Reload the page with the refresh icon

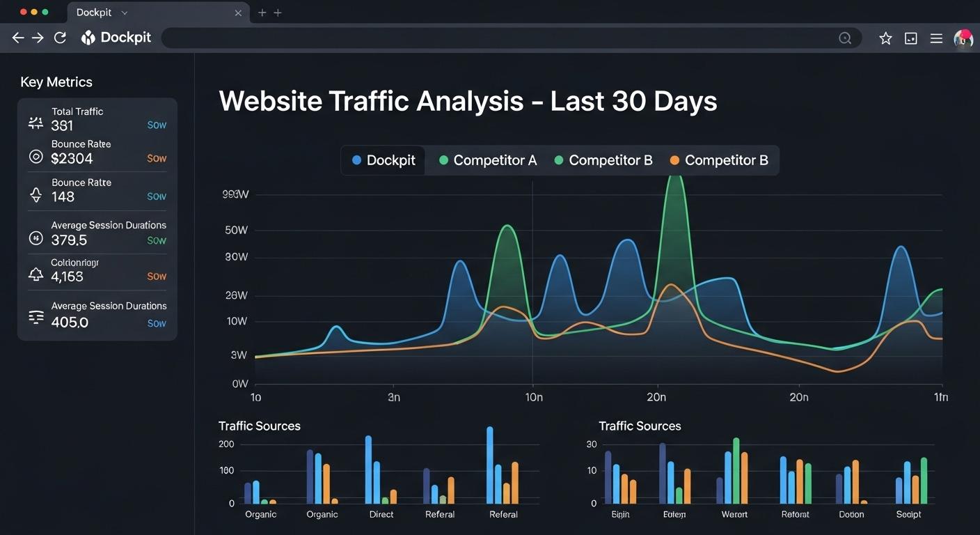tap(60, 38)
